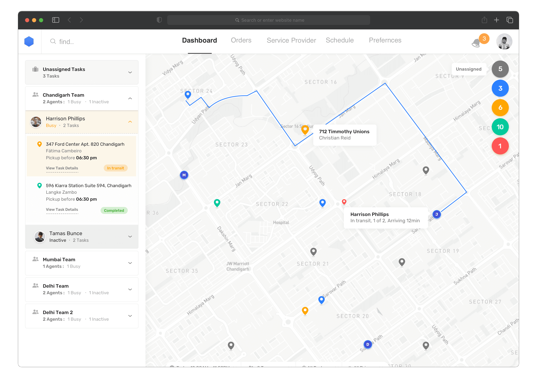Screen dimensions: 537x392
Task: Click the blue circle showing 3
Action: click(500, 88)
